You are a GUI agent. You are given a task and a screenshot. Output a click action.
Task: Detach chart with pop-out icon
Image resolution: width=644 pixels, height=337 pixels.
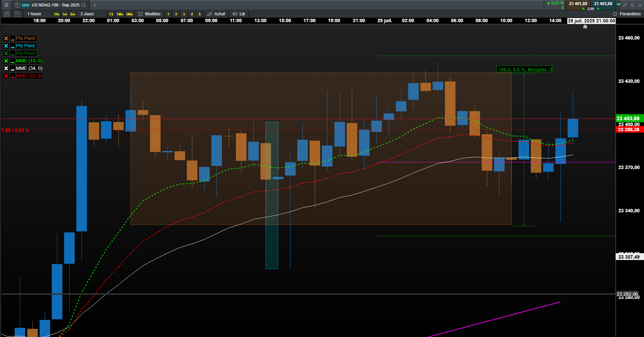coord(632,5)
